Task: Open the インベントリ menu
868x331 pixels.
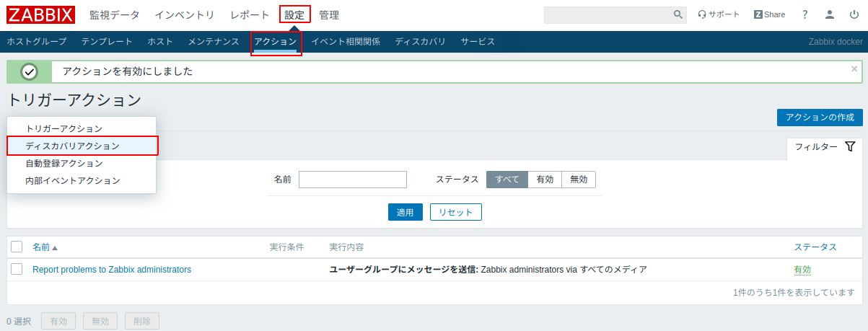Action: [x=185, y=14]
